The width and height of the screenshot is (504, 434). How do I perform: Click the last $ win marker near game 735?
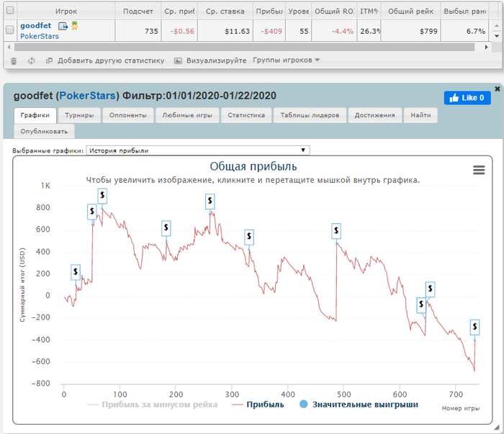click(x=474, y=327)
